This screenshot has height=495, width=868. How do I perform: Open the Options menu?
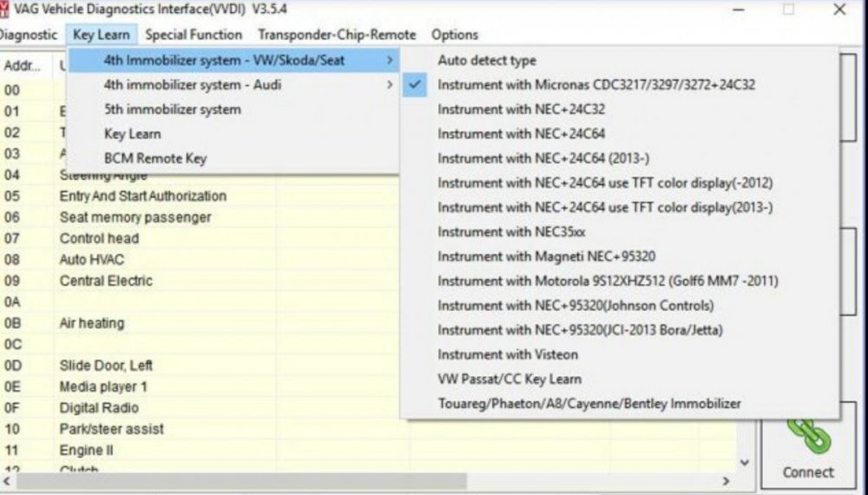[x=455, y=35]
